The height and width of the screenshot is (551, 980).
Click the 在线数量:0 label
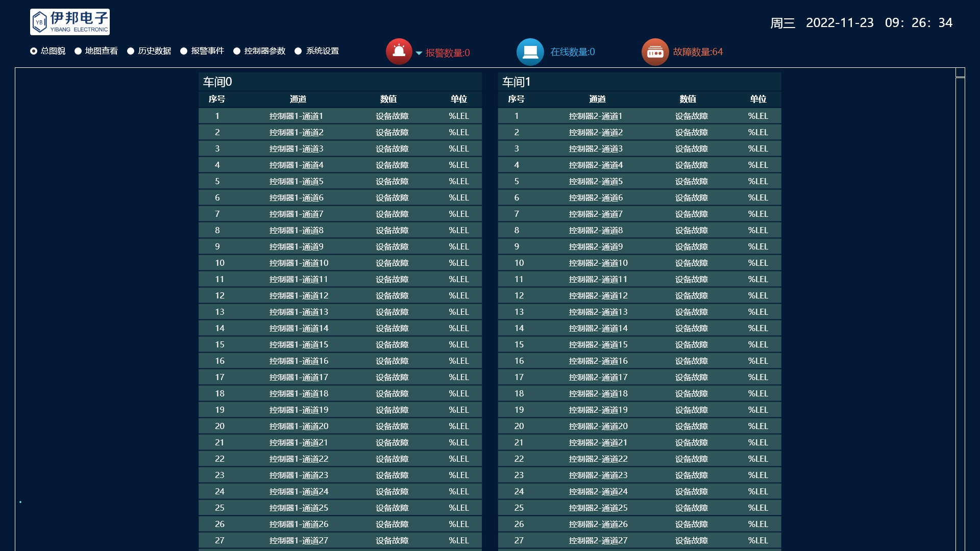pyautogui.click(x=572, y=52)
